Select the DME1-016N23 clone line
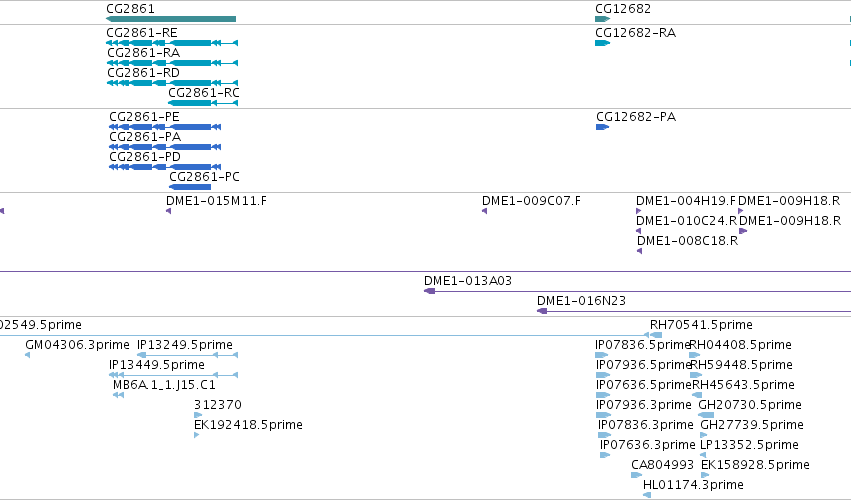This screenshot has height=500, width=851. coord(694,311)
